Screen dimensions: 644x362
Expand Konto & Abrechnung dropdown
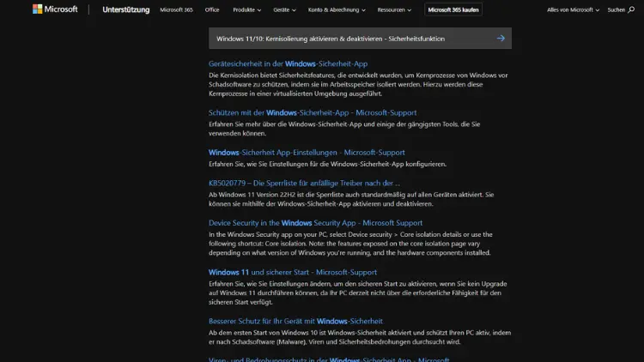337,9
